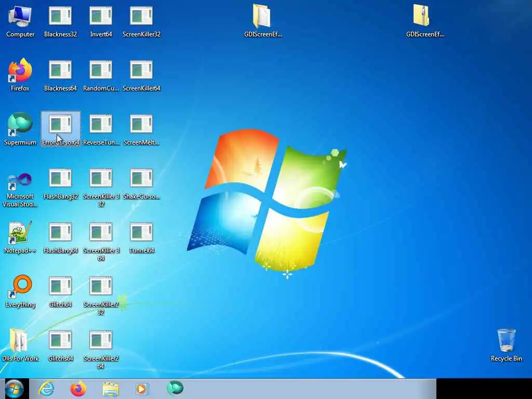The image size is (532, 399).
Task: Select the Computer desktop icon
Action: (x=20, y=21)
